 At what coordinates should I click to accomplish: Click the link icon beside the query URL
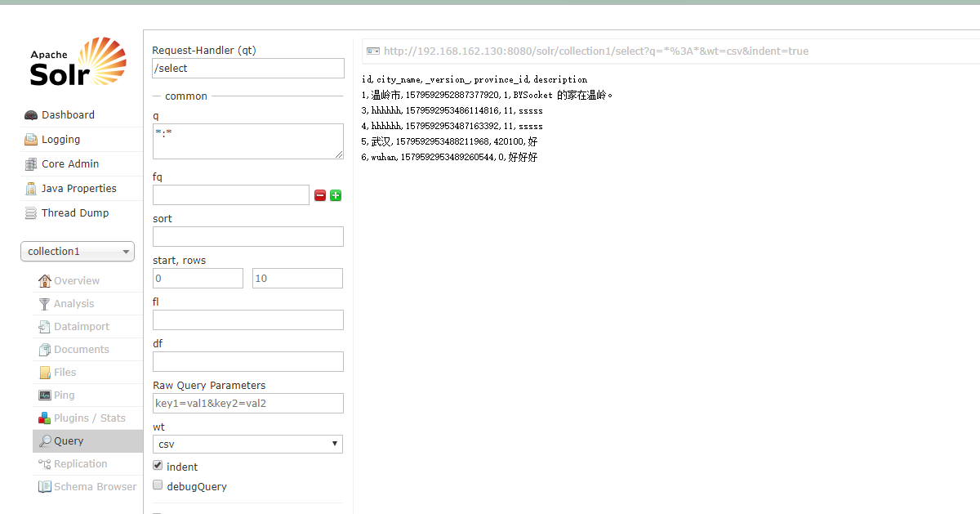pos(373,51)
